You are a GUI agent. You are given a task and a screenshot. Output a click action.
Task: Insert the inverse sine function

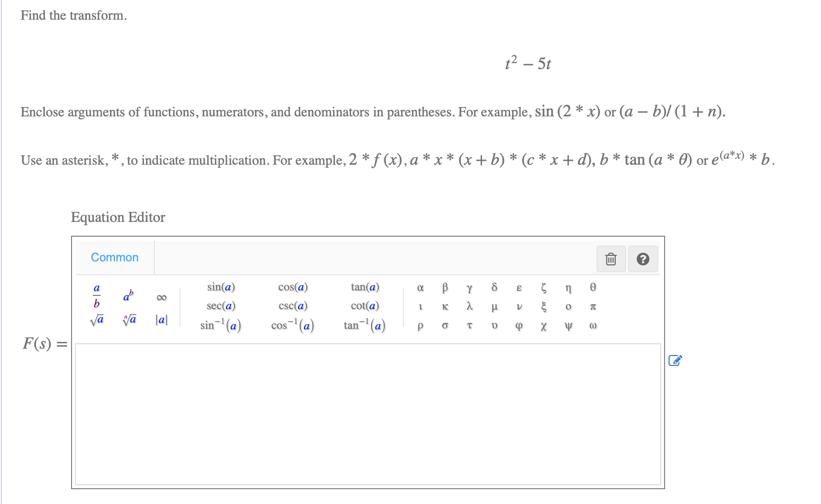pos(220,324)
